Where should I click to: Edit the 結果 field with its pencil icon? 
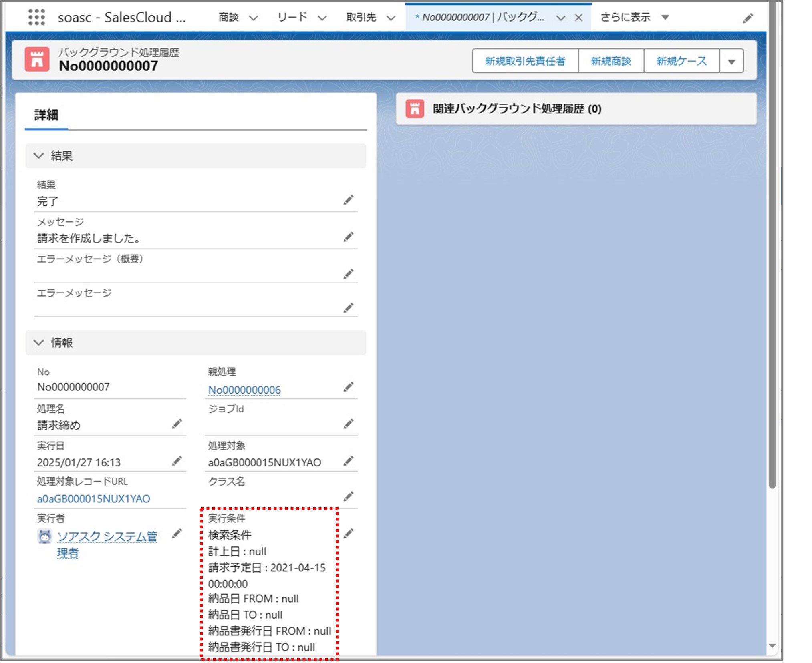pyautogui.click(x=348, y=200)
